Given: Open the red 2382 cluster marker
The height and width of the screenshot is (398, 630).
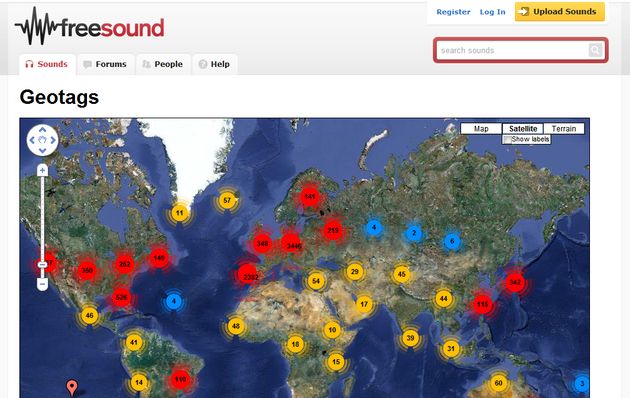Looking at the screenshot, I should 248,276.
